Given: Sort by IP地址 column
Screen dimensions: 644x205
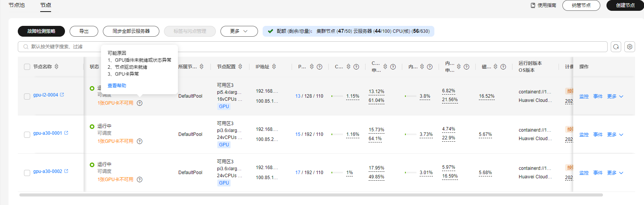Looking at the screenshot, I should pyautogui.click(x=274, y=67).
